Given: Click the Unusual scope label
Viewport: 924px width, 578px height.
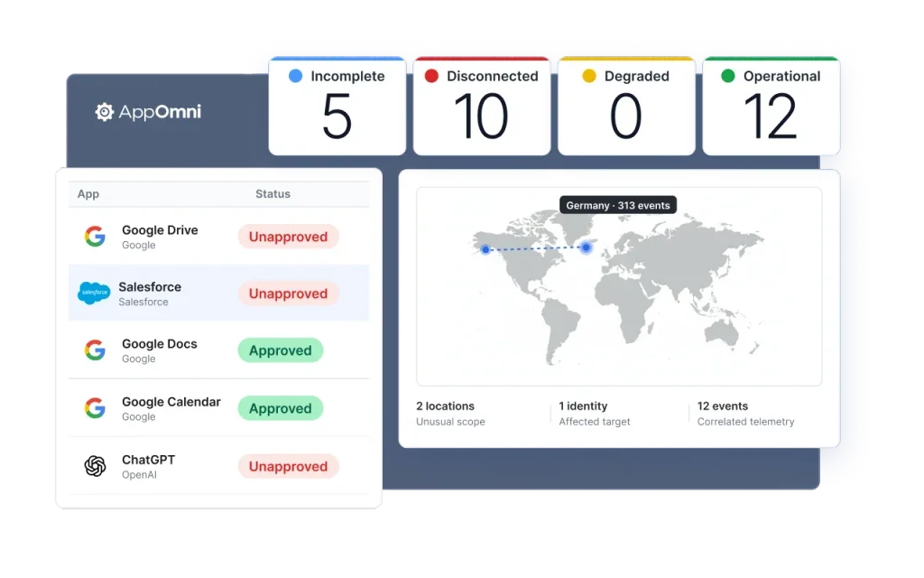Looking at the screenshot, I should (x=450, y=422).
